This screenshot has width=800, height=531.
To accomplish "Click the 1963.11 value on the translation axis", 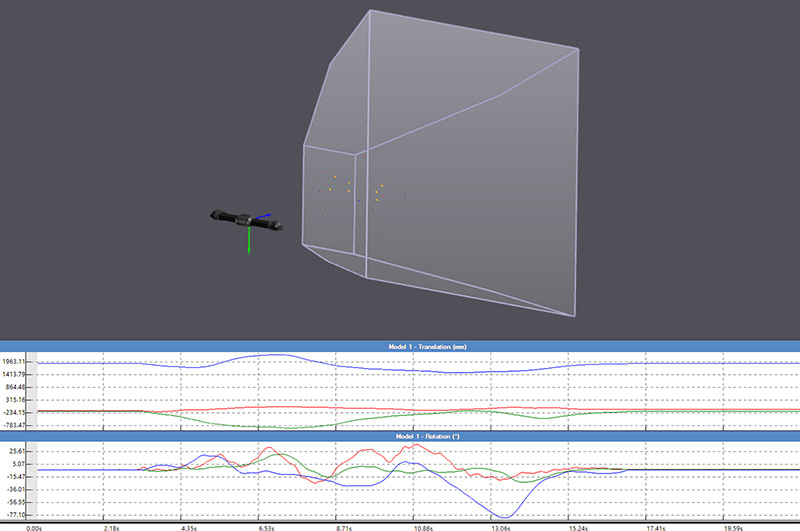I will point(17,361).
